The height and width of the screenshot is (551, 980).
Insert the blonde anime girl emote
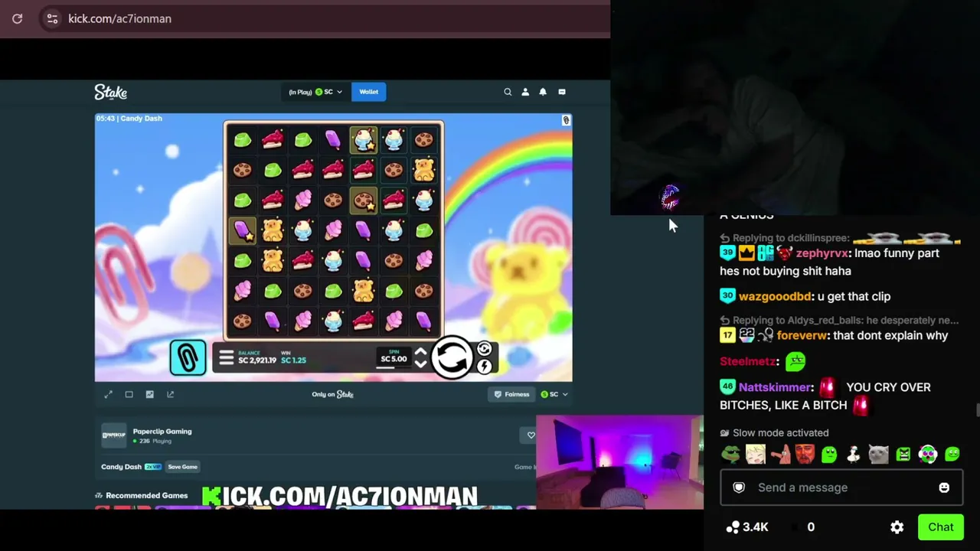(x=756, y=455)
